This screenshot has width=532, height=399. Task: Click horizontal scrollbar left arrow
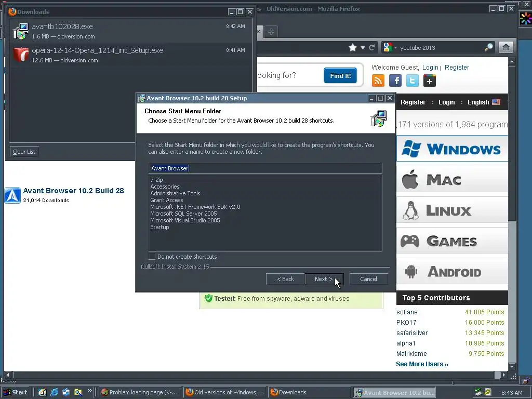tap(8, 375)
